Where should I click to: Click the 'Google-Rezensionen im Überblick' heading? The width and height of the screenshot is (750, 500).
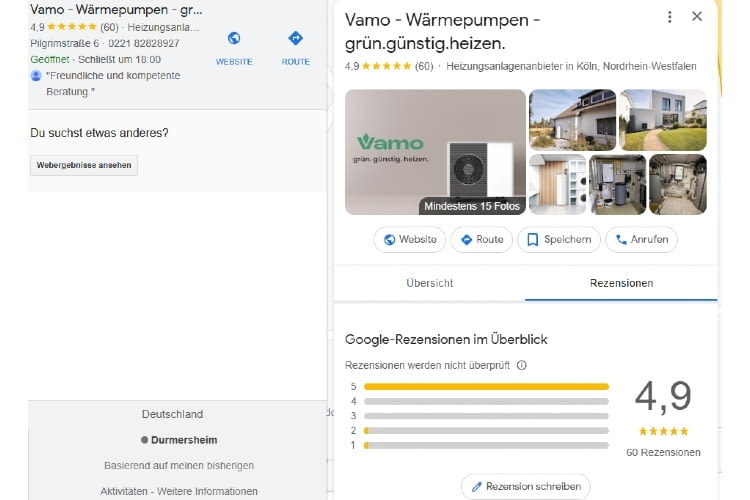click(446, 340)
